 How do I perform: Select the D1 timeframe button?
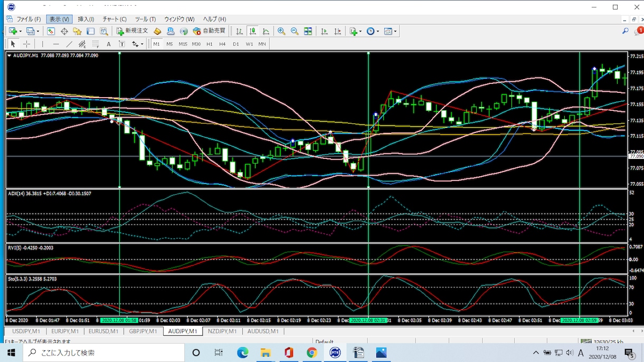(236, 44)
